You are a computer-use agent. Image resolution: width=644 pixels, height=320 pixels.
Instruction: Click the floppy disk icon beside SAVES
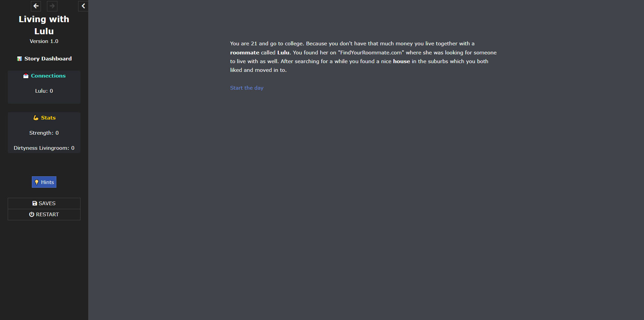(35, 203)
